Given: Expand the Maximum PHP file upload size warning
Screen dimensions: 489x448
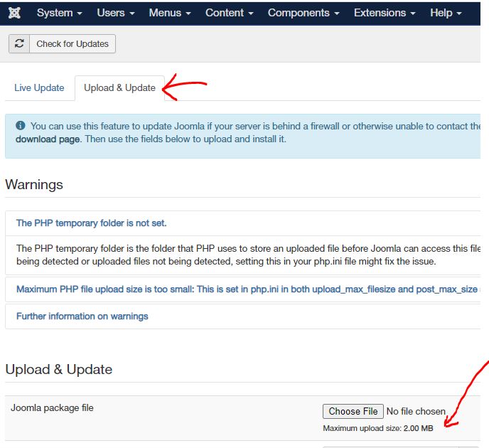Looking at the screenshot, I should pyautogui.click(x=247, y=289).
